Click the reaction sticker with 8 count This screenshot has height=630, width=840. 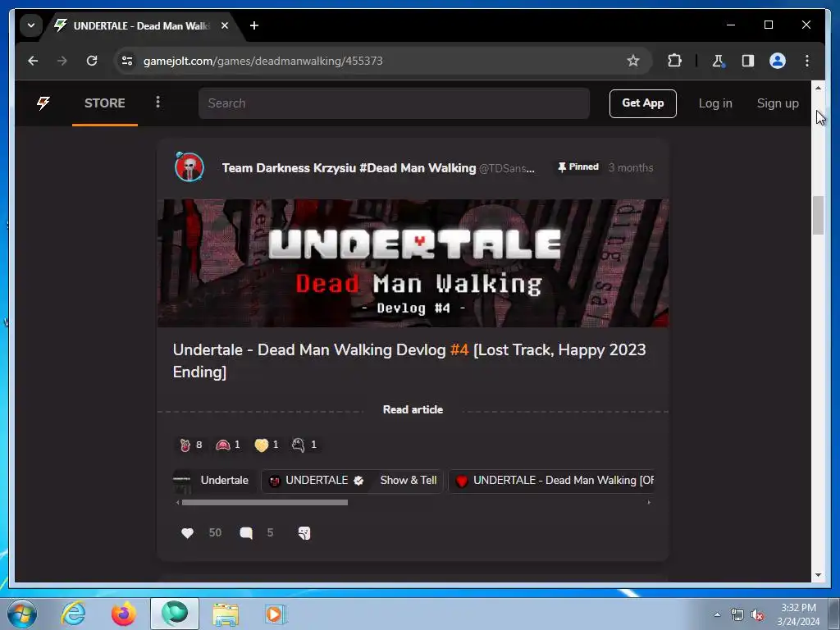pyautogui.click(x=190, y=445)
